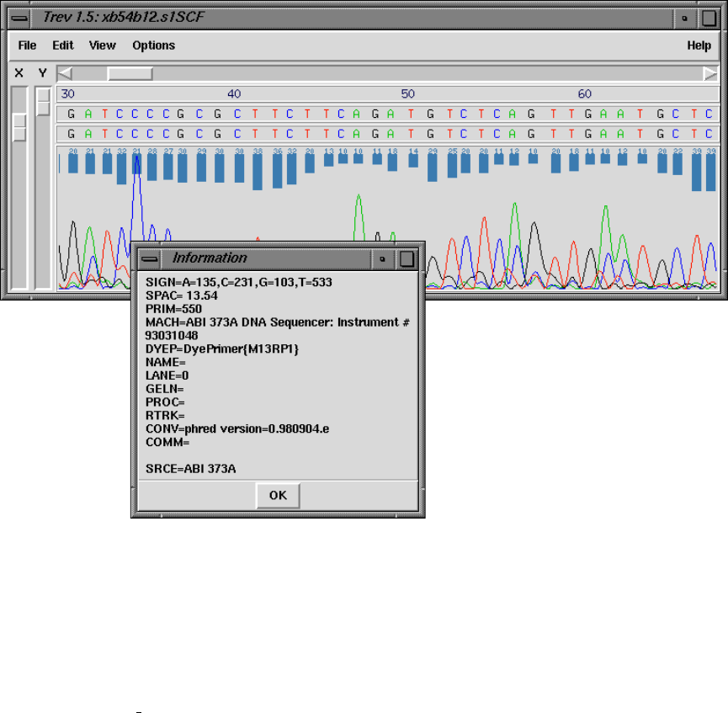The height and width of the screenshot is (713, 728).
Task: Open the View menu
Action: tap(103, 45)
